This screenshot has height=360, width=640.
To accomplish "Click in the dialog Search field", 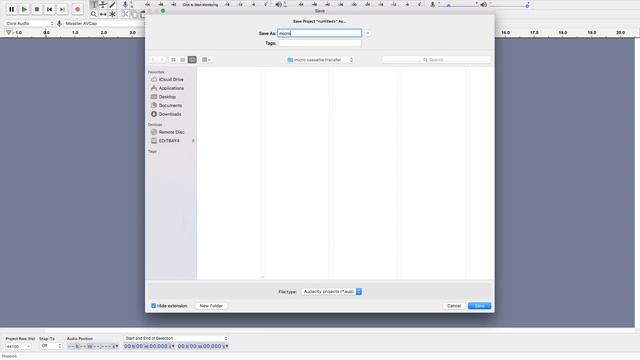I will pos(436,60).
